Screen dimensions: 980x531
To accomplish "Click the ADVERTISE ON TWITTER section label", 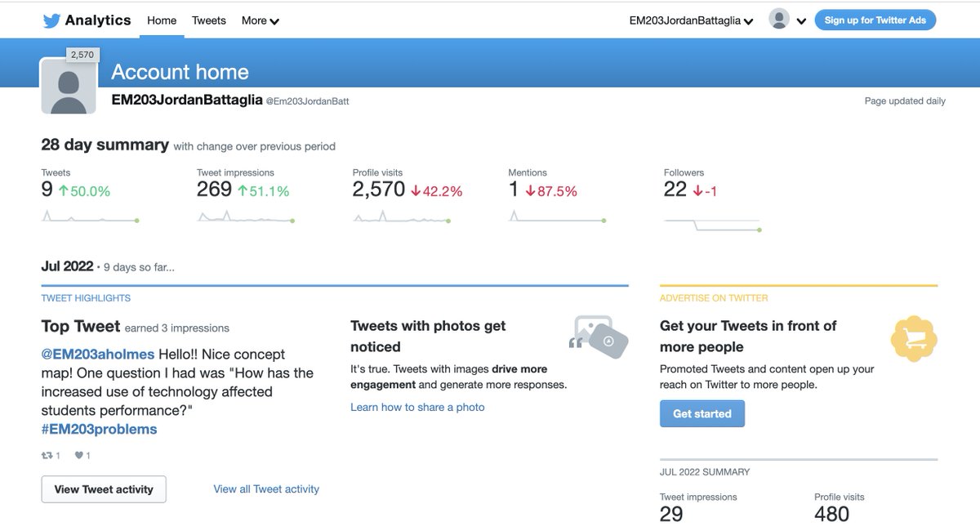I will [x=714, y=298].
